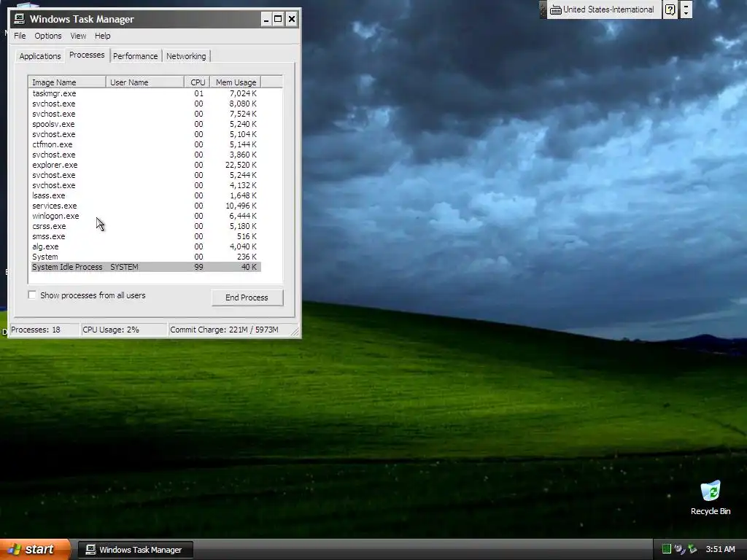Sort by Image Name column header
Image resolution: width=747 pixels, height=560 pixels.
(67, 82)
